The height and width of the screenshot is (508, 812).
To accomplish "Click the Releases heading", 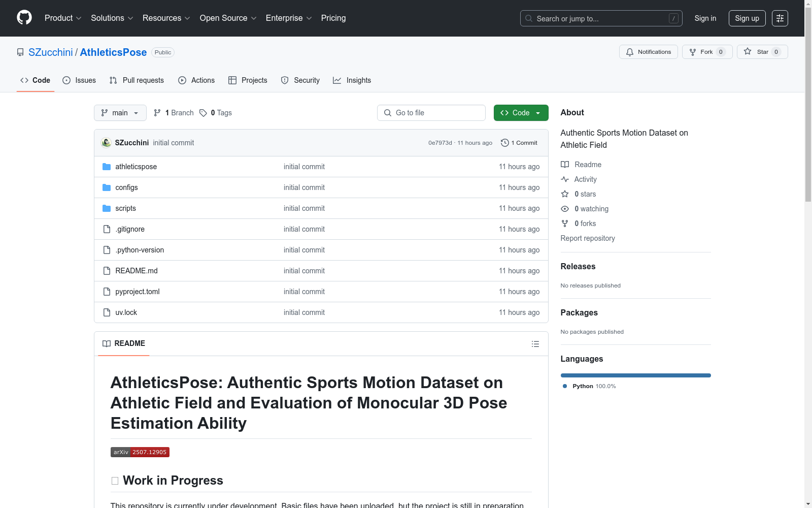I will (x=578, y=266).
